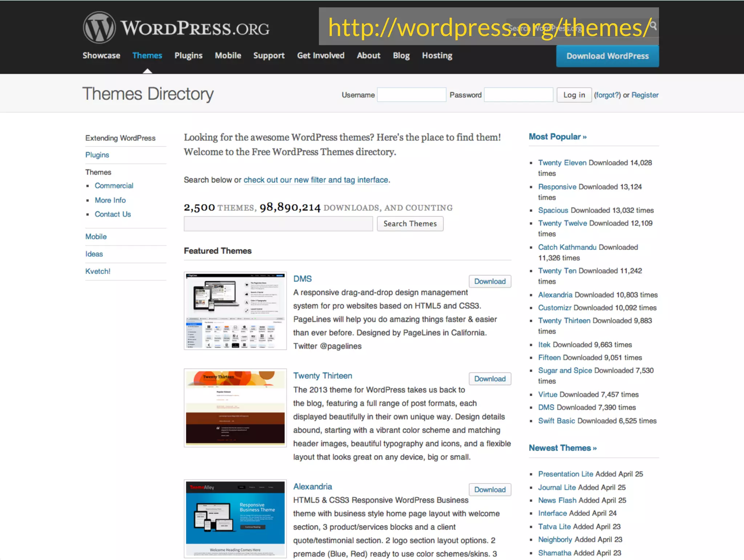Open Twenty Ten in Most Popular
Viewport: 744px width, 560px height.
[557, 271]
